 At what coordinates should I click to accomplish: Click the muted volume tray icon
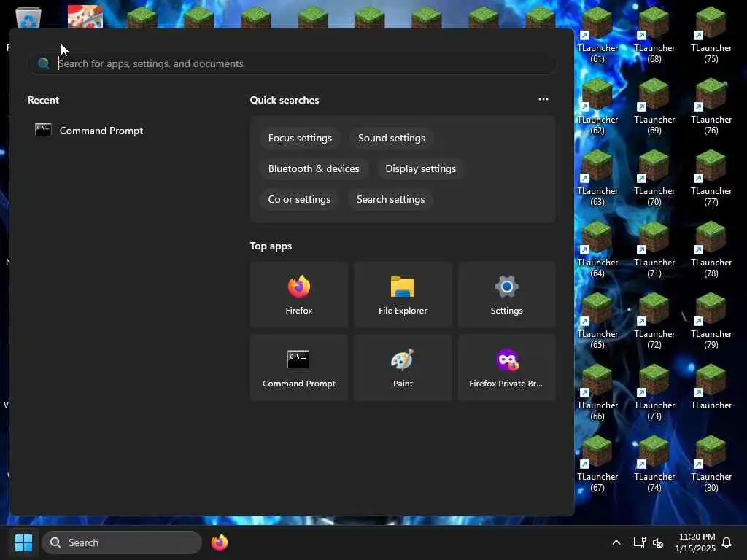[x=658, y=542]
